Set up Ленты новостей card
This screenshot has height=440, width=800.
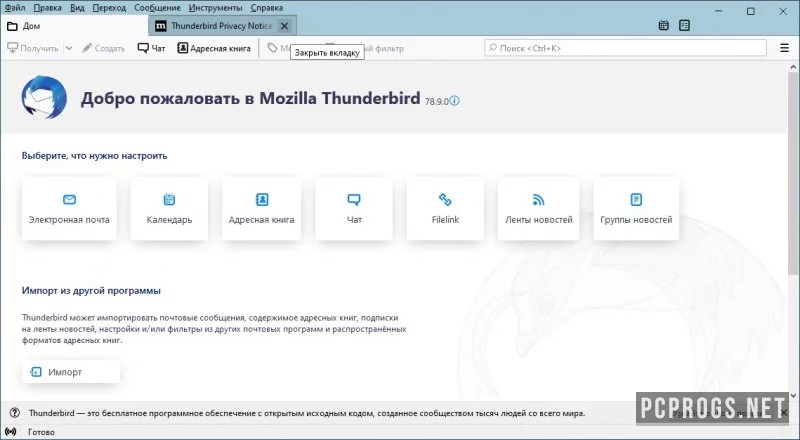tap(539, 208)
